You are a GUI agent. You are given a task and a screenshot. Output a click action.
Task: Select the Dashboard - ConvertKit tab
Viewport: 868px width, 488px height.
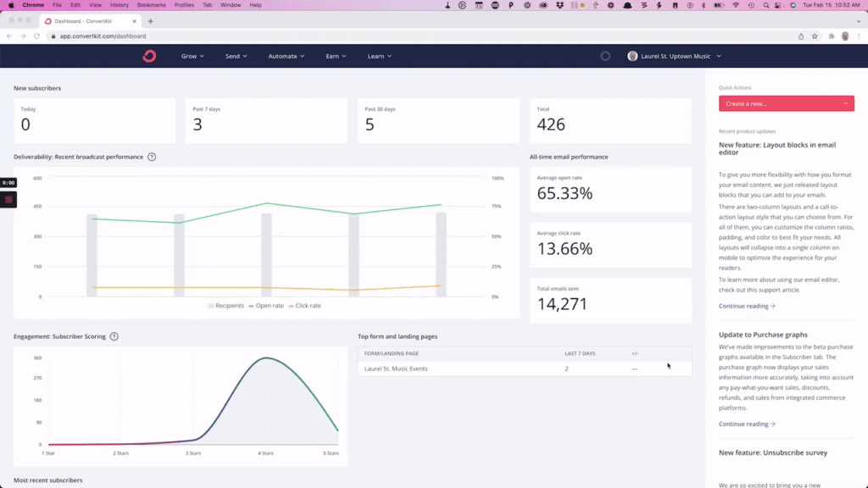pos(92,21)
